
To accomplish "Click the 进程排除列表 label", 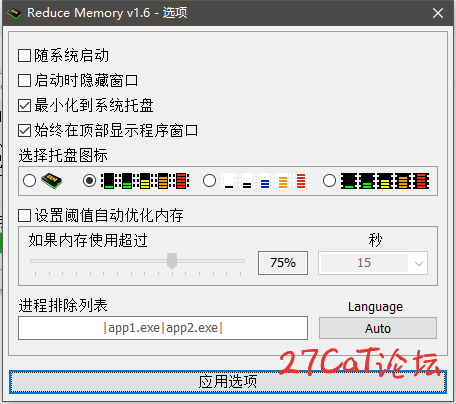I will pos(63,305).
